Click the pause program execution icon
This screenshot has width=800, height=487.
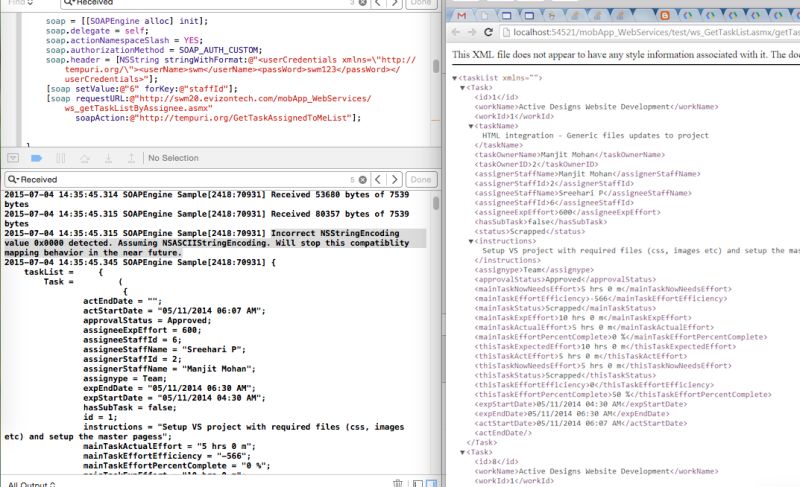tap(60, 158)
